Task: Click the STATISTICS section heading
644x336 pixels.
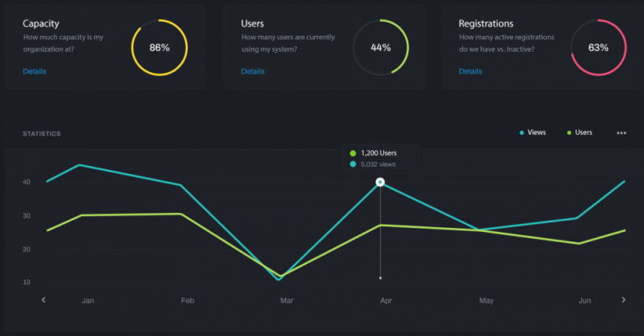Action: click(41, 134)
